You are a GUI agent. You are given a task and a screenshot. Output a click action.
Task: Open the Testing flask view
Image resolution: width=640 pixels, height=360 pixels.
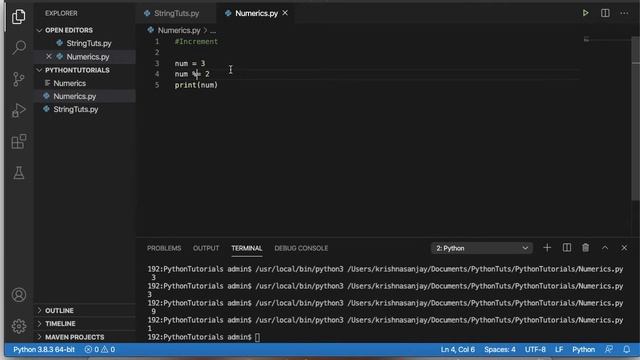pyautogui.click(x=19, y=173)
